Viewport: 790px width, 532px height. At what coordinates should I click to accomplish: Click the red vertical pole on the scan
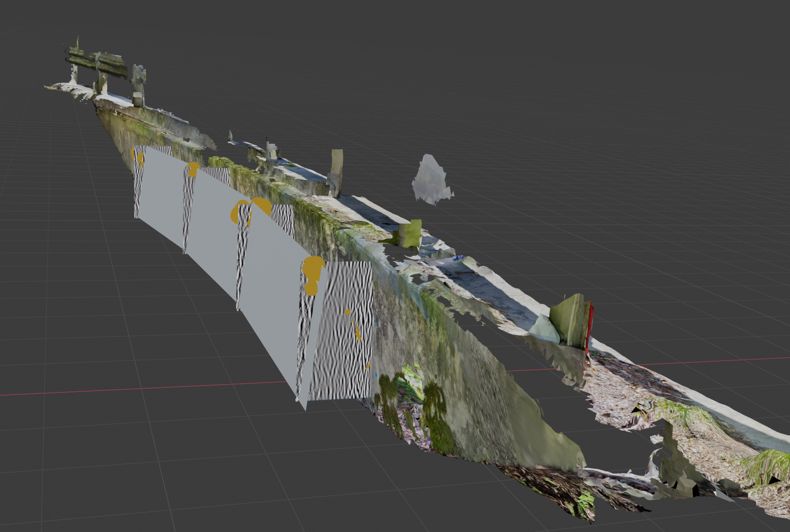589,329
